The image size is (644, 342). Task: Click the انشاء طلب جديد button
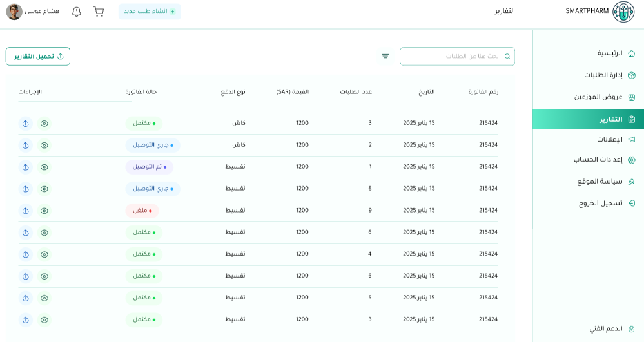[150, 12]
